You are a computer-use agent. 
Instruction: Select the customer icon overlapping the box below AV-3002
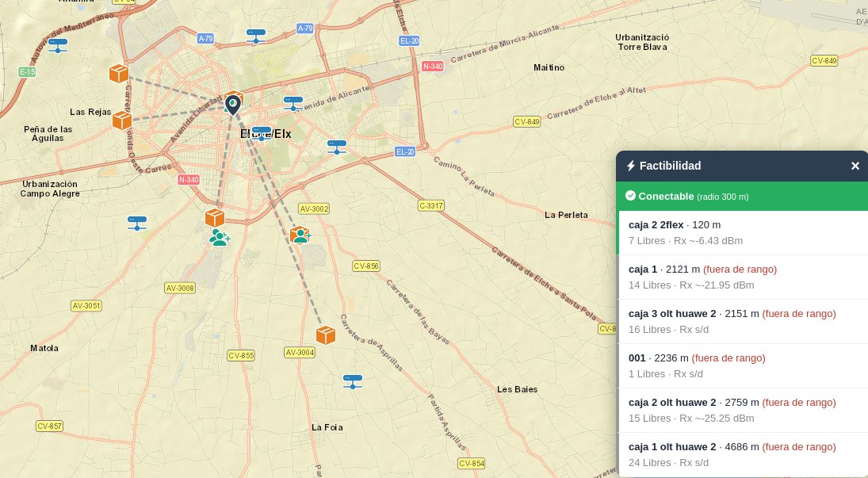[302, 236]
